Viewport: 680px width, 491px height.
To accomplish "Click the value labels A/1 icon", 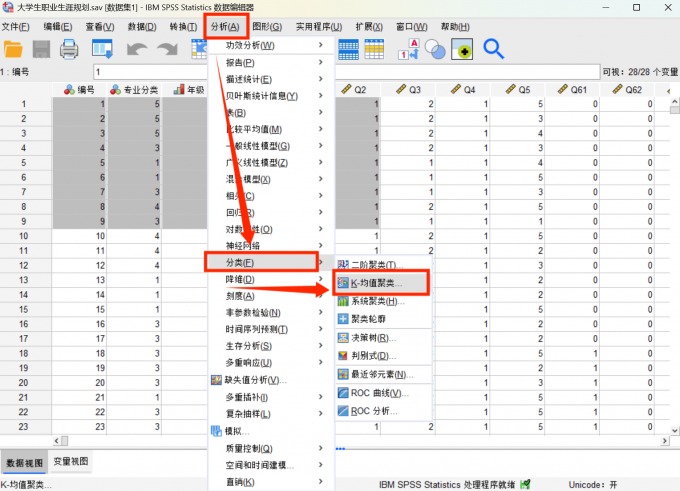I will click(x=409, y=49).
